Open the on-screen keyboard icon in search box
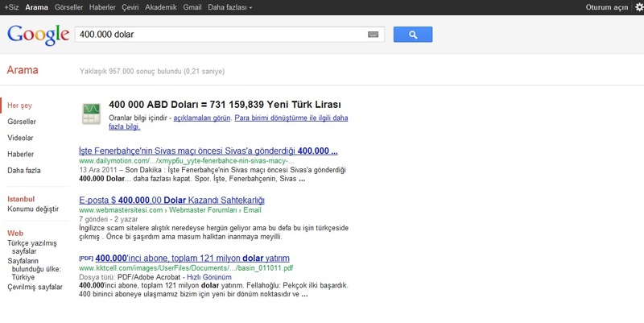 (x=373, y=35)
